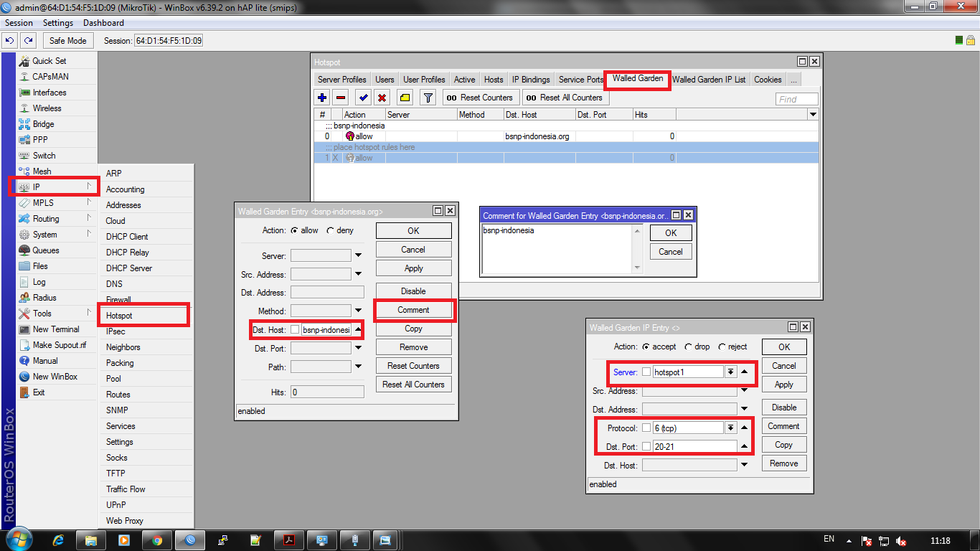Open the column selector dropdown in Hotspot table
This screenshot has height=551, width=980.
coord(813,115)
